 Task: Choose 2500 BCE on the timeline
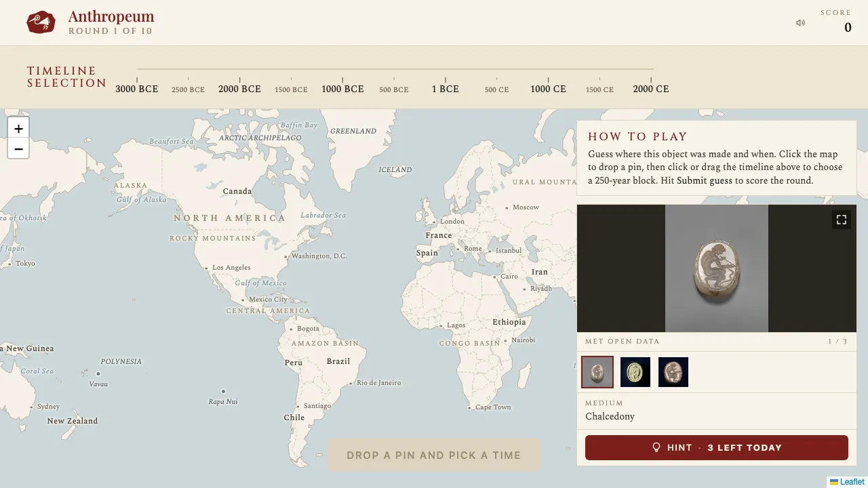pos(188,89)
